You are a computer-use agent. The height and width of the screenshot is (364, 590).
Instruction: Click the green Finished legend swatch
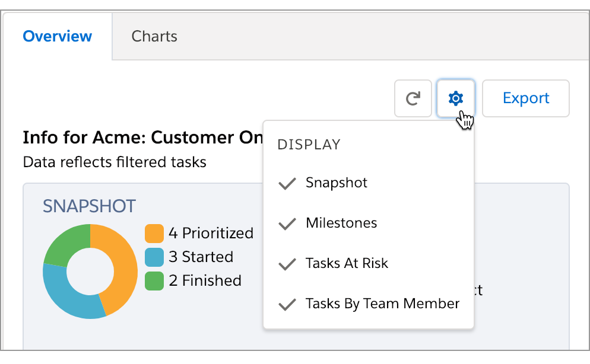coord(154,280)
